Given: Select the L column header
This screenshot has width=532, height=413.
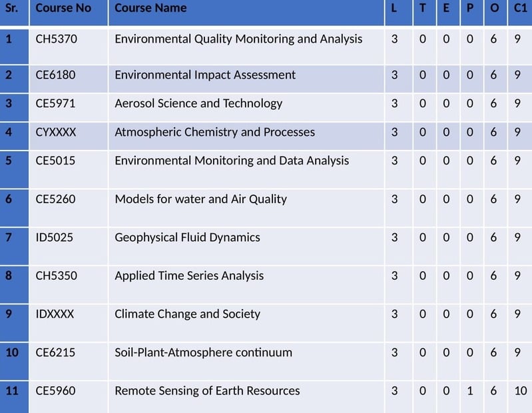Looking at the screenshot, I should [x=399, y=12].
